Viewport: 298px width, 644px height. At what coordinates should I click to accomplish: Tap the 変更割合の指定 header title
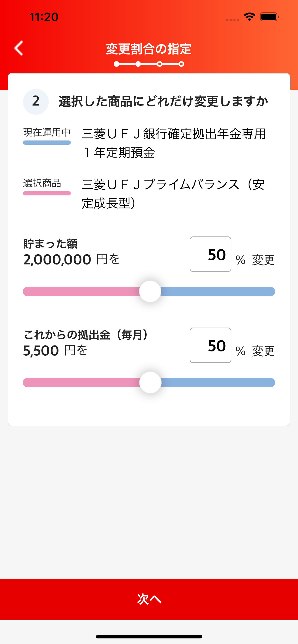click(x=149, y=49)
